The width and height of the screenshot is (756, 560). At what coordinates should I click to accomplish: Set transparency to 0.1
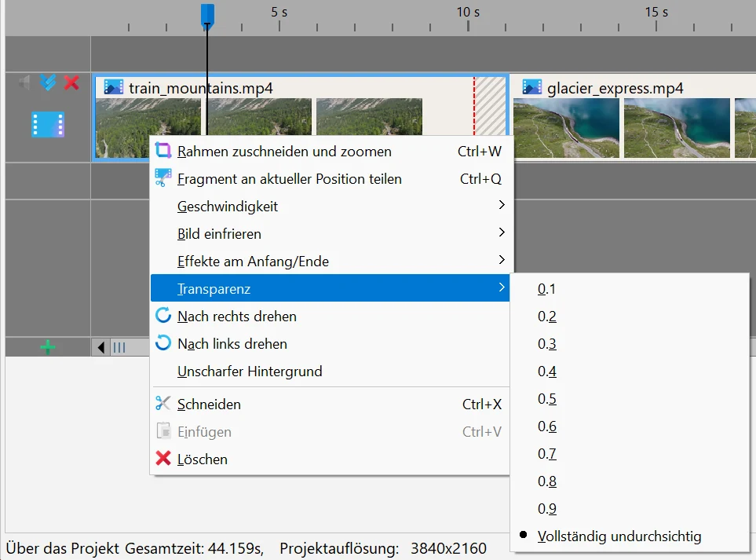coord(630,289)
